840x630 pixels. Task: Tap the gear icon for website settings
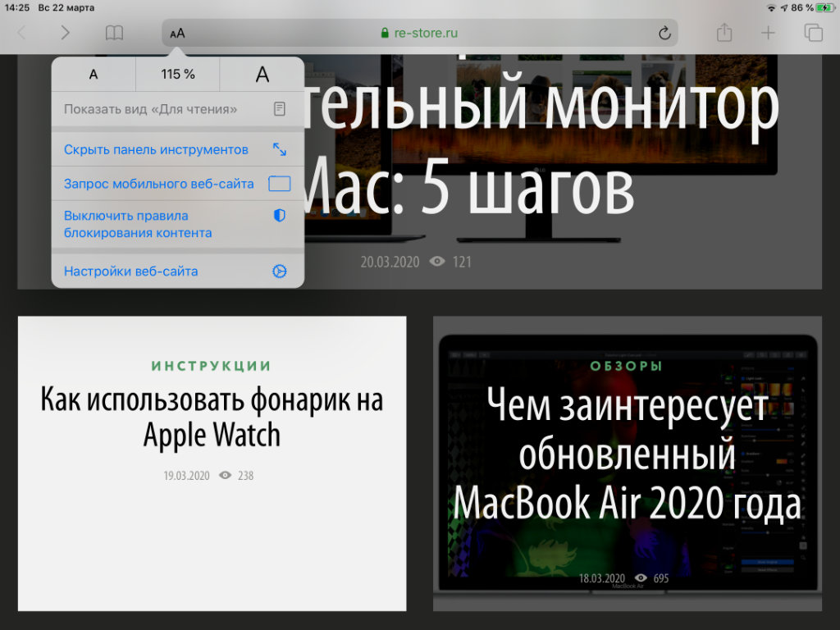279,272
